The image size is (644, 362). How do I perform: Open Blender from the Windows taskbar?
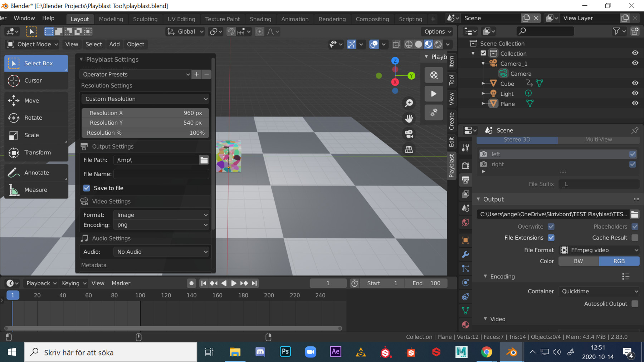point(512,352)
